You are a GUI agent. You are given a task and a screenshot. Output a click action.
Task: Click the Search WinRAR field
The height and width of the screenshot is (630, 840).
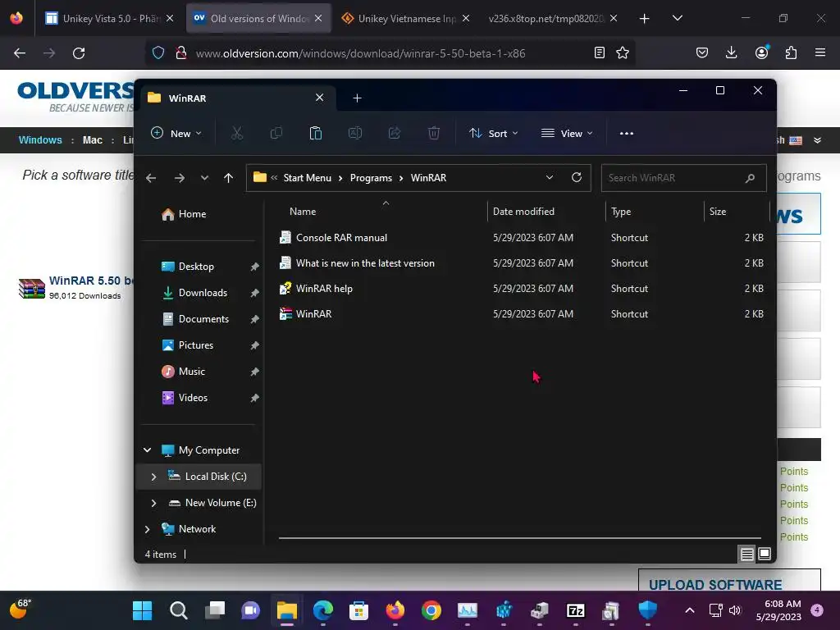coord(683,178)
